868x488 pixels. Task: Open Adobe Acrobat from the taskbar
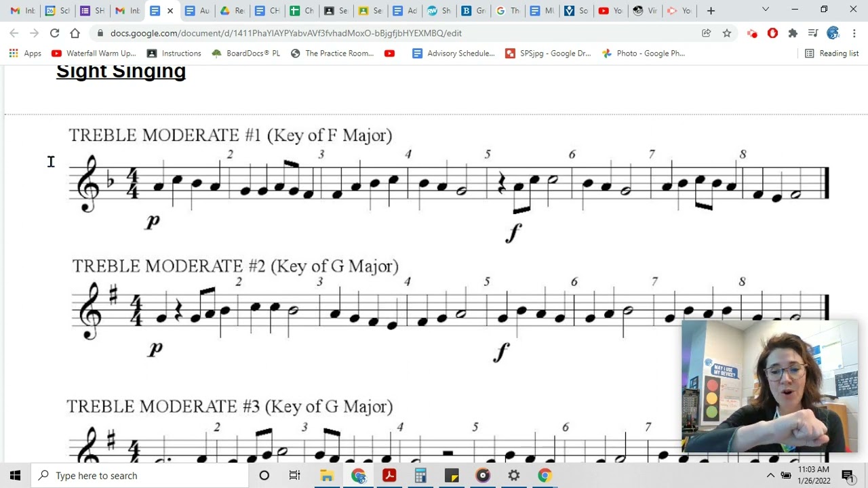389,475
